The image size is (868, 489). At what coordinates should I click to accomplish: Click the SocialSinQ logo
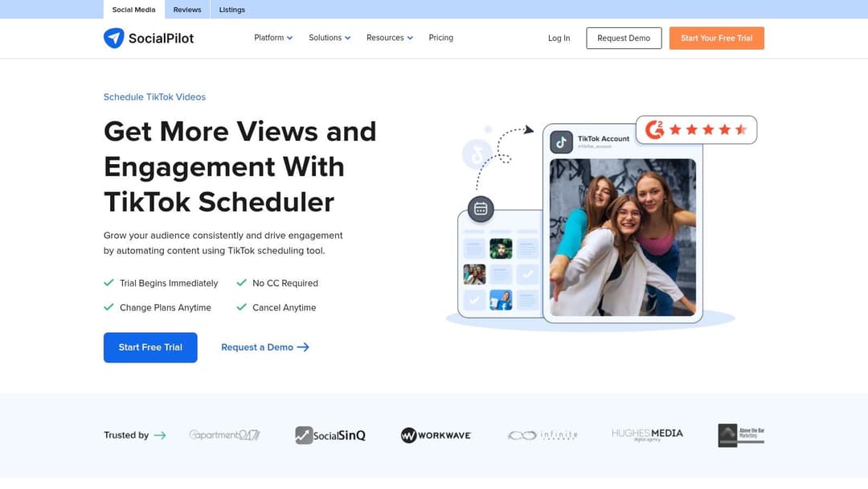330,435
